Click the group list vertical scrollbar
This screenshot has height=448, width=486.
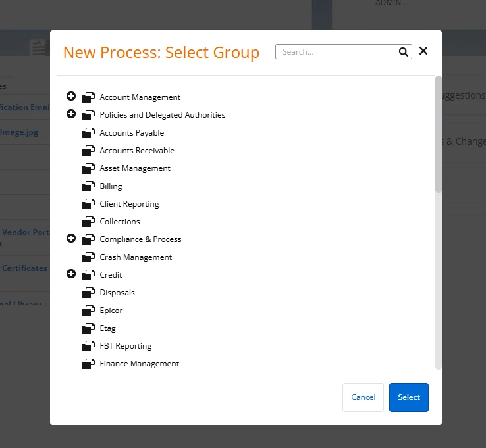pyautogui.click(x=438, y=135)
